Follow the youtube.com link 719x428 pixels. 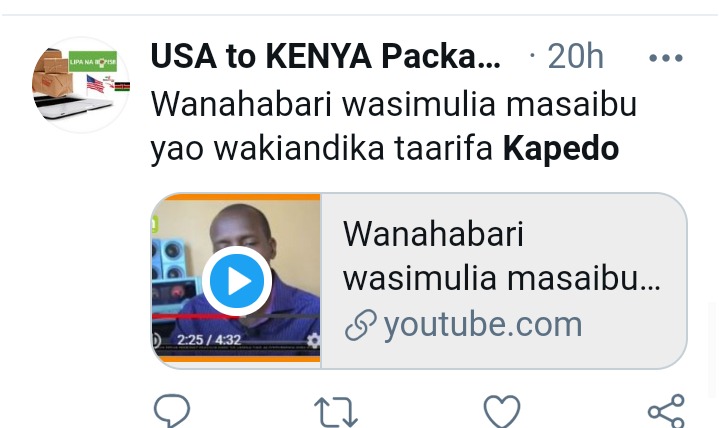coord(482,325)
